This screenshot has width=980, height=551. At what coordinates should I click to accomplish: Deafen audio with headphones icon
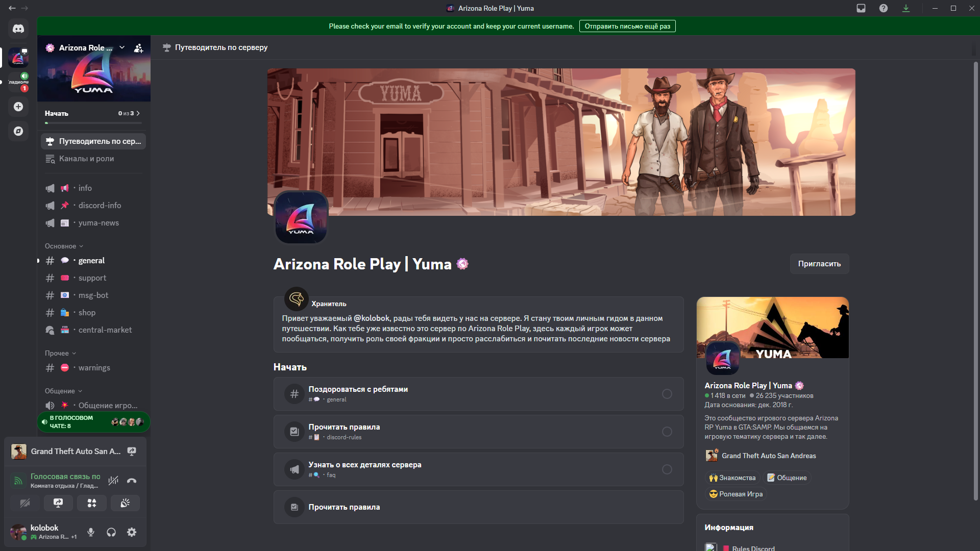click(x=111, y=533)
